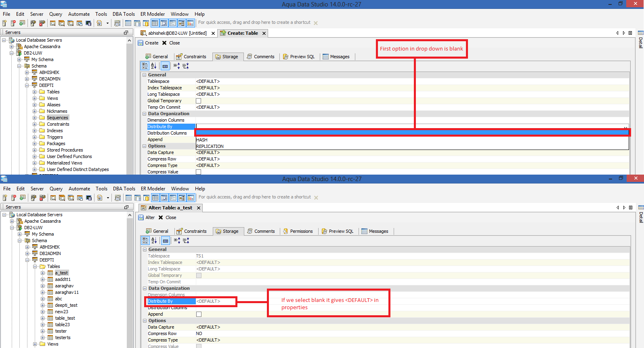The width and height of the screenshot is (644, 348).
Task: Select Materialized Views folder in upper window tree
Action: (65, 163)
